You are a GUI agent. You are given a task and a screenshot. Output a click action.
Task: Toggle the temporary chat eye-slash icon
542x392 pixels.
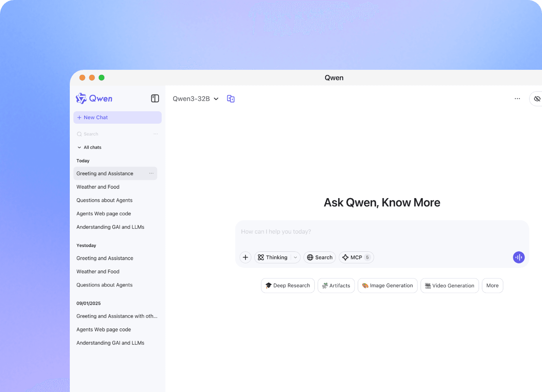(x=537, y=99)
